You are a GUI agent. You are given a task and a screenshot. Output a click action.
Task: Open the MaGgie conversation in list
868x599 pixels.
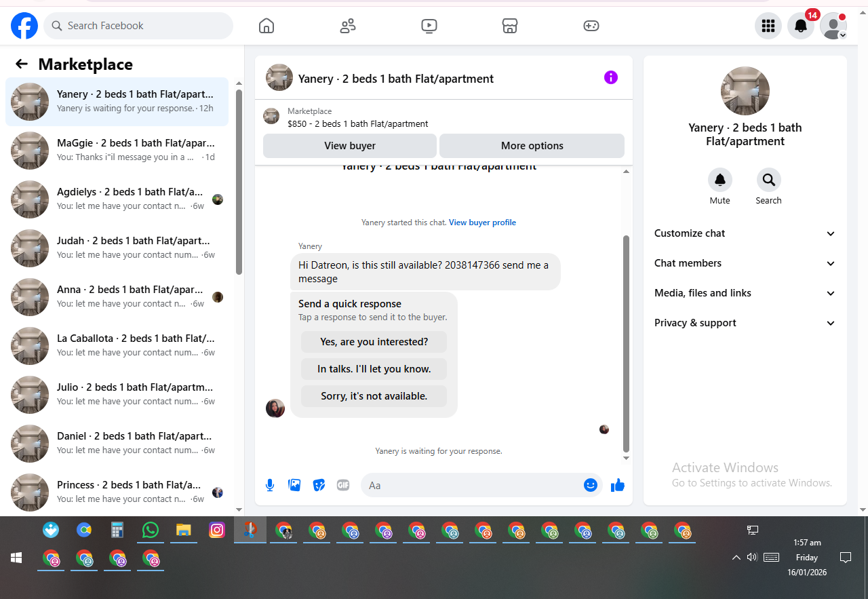117,151
